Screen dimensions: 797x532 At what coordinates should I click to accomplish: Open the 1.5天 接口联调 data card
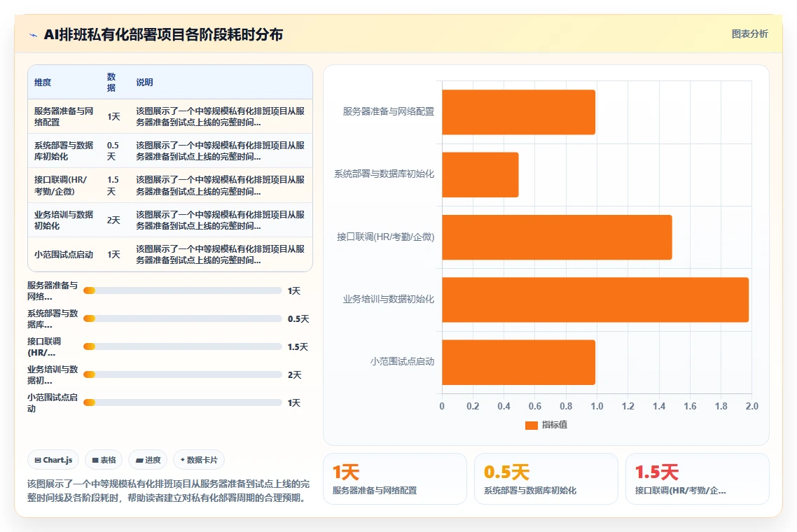(698, 479)
